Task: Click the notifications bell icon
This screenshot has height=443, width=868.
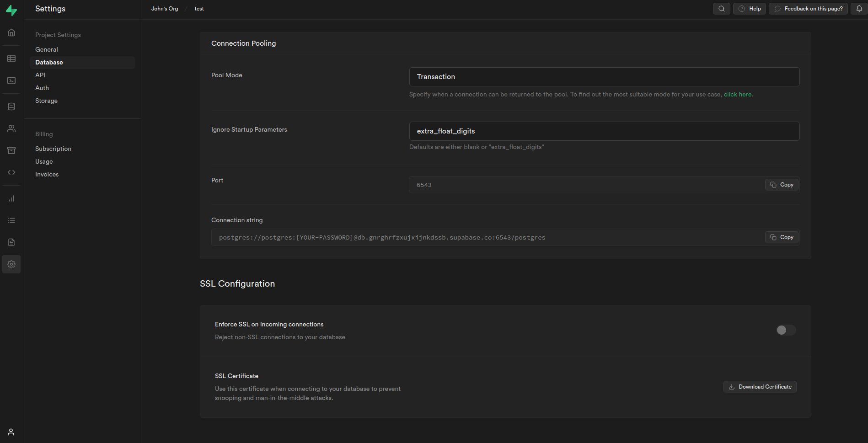Action: pos(859,9)
